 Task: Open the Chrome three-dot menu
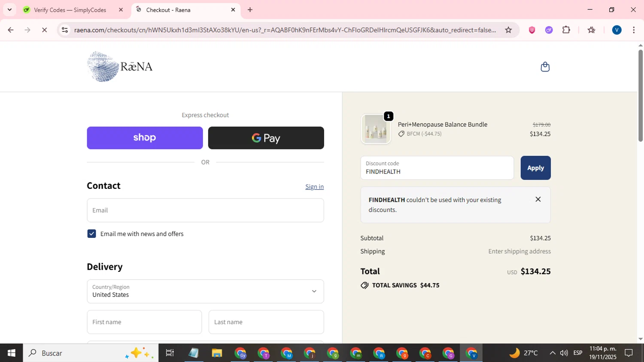click(x=634, y=30)
